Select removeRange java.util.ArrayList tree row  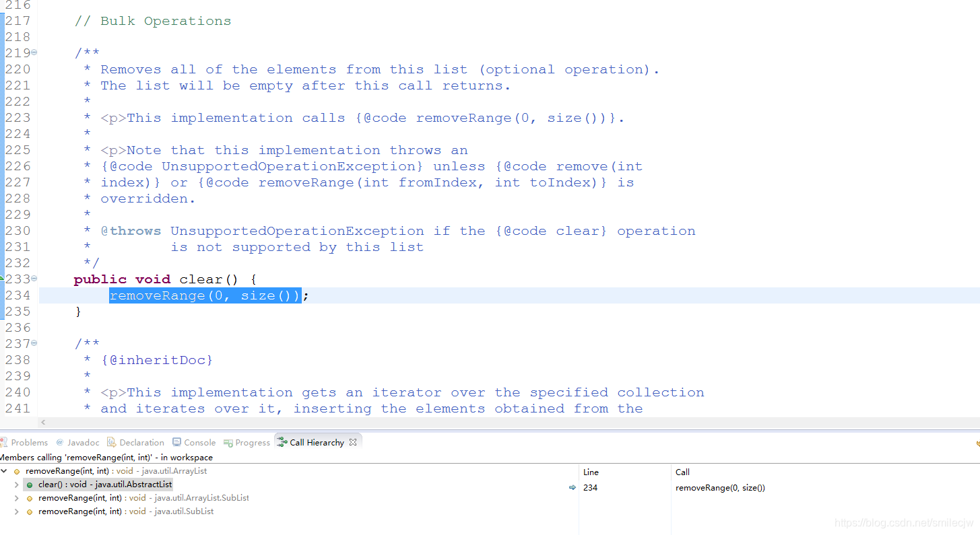point(116,471)
